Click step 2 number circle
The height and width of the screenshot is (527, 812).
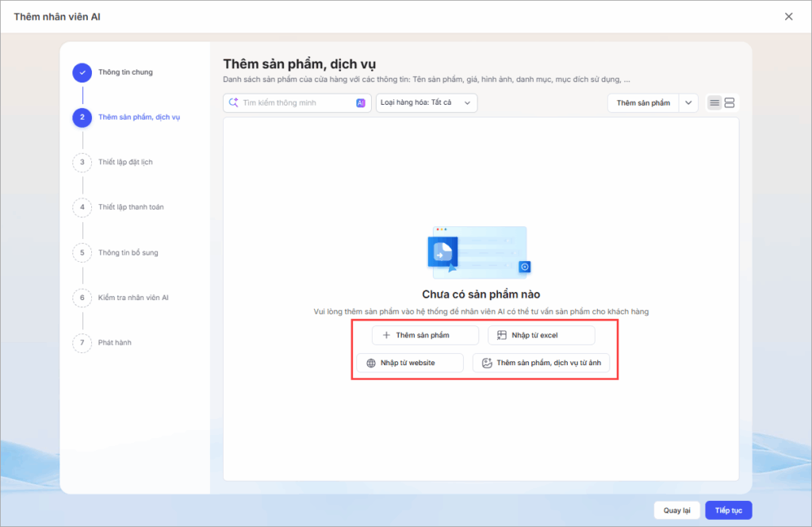click(82, 117)
